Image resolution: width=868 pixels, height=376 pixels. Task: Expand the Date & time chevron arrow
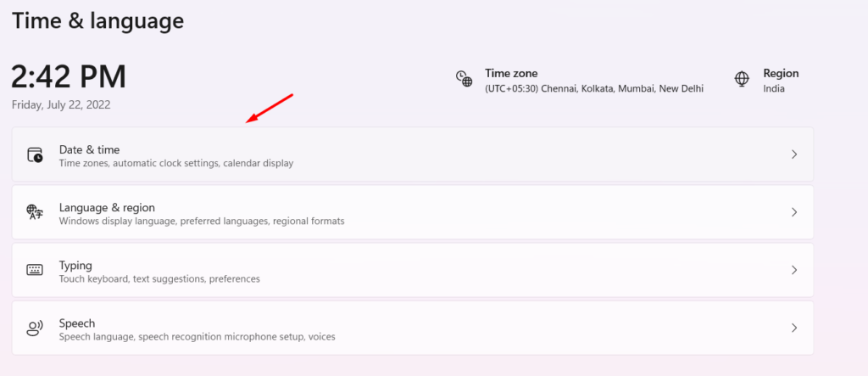[794, 154]
